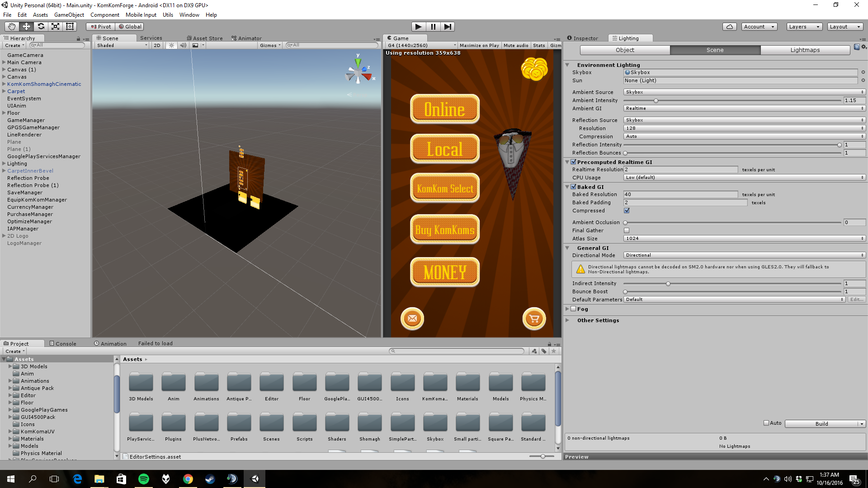
Task: Click the scene orientation gizmo
Action: click(x=359, y=71)
